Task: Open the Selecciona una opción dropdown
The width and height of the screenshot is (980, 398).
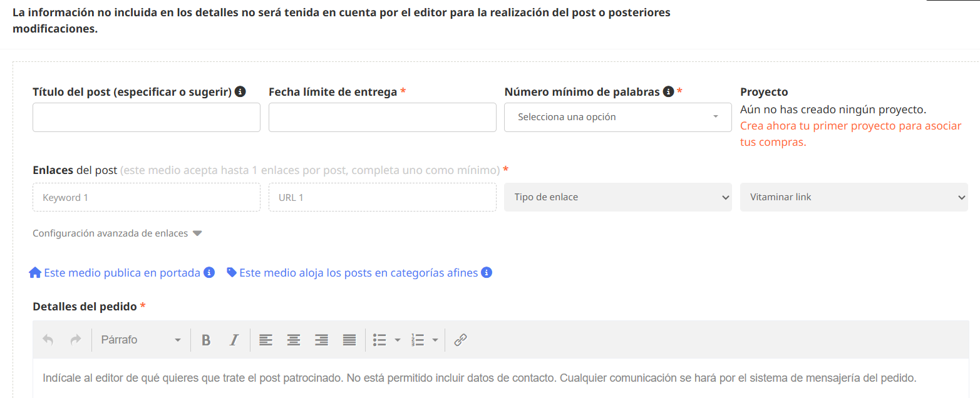Action: tap(617, 117)
